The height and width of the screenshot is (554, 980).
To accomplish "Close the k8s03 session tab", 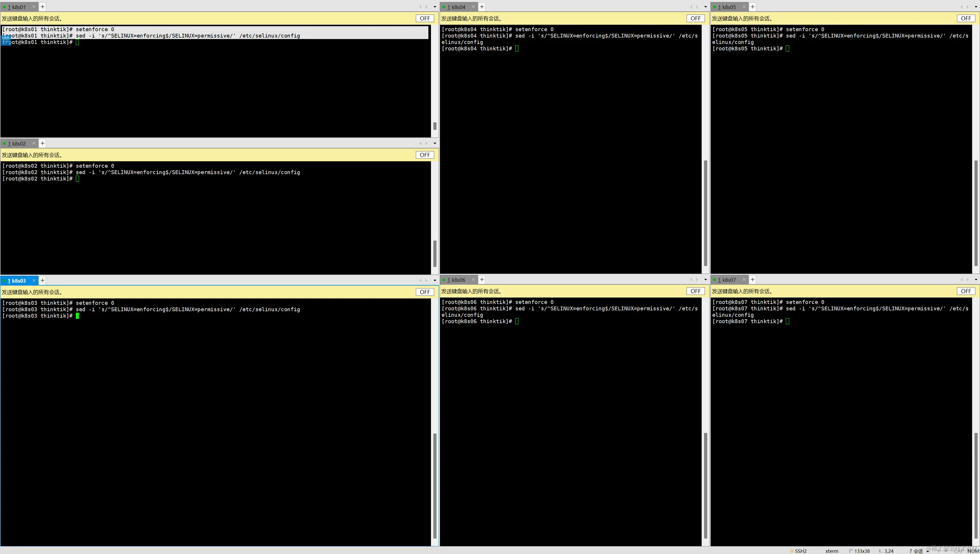I will (34, 280).
